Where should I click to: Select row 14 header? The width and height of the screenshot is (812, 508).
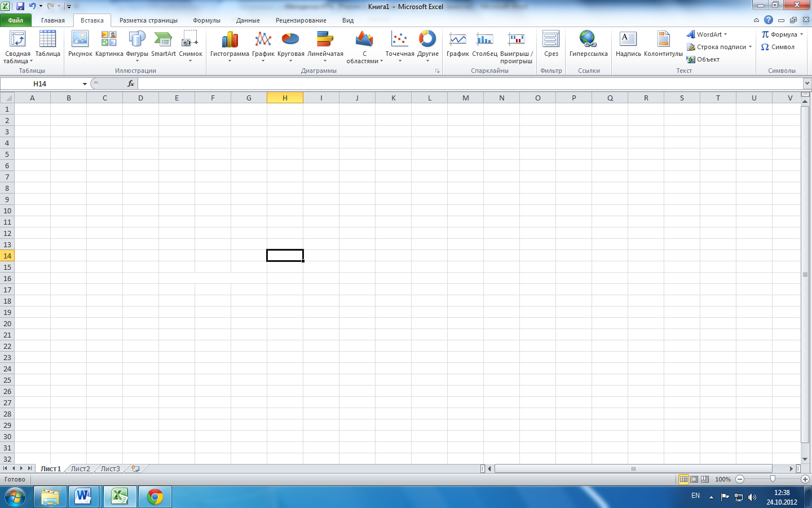[x=7, y=256]
